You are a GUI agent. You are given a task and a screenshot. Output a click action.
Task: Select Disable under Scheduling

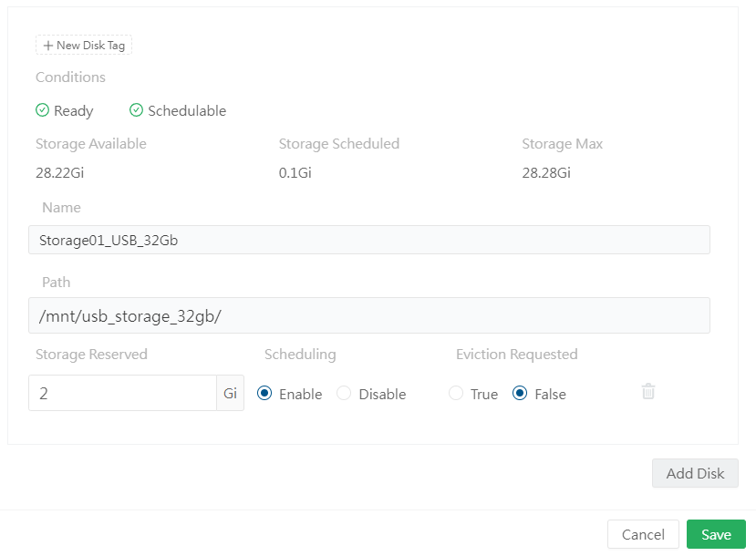pos(344,394)
